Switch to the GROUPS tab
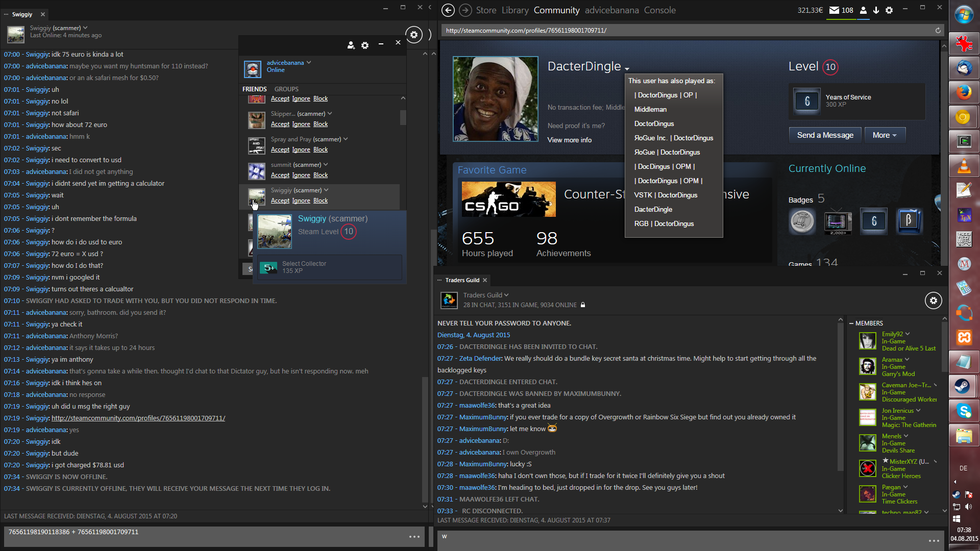 pos(286,89)
